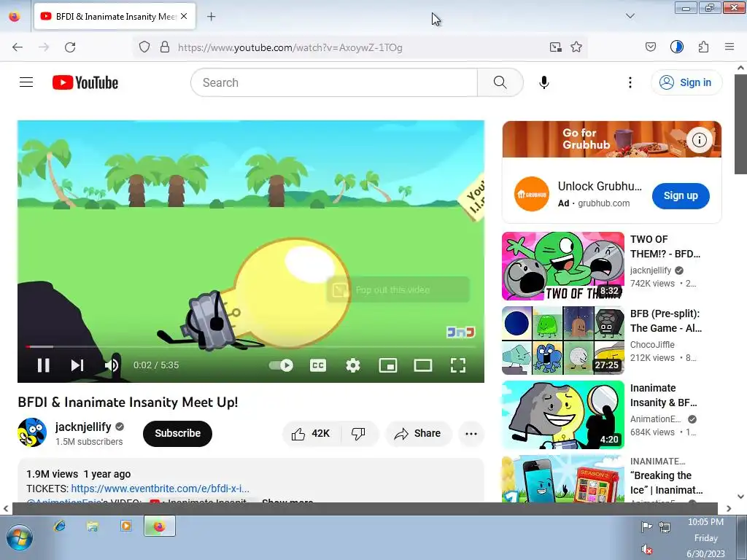
Task: Open ad info icon on Grubhub banner
Action: [699, 139]
